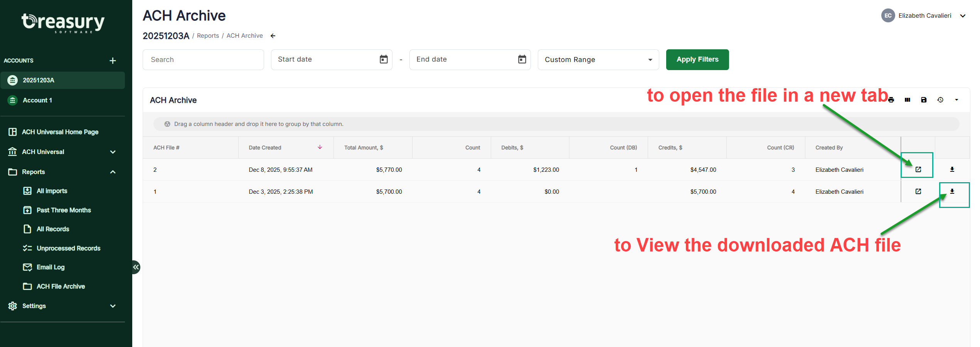Click into the Search field
Viewport: 980px width, 347px height.
click(x=203, y=60)
